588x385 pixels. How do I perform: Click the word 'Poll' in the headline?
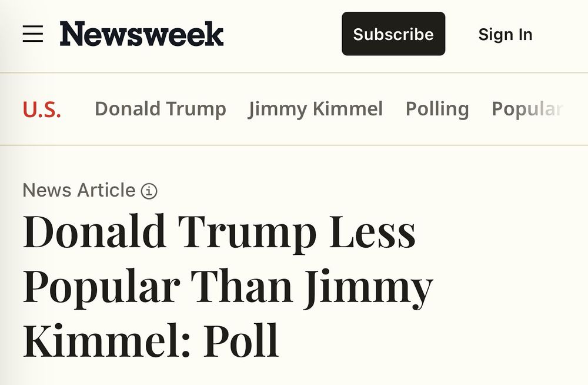[240, 341]
